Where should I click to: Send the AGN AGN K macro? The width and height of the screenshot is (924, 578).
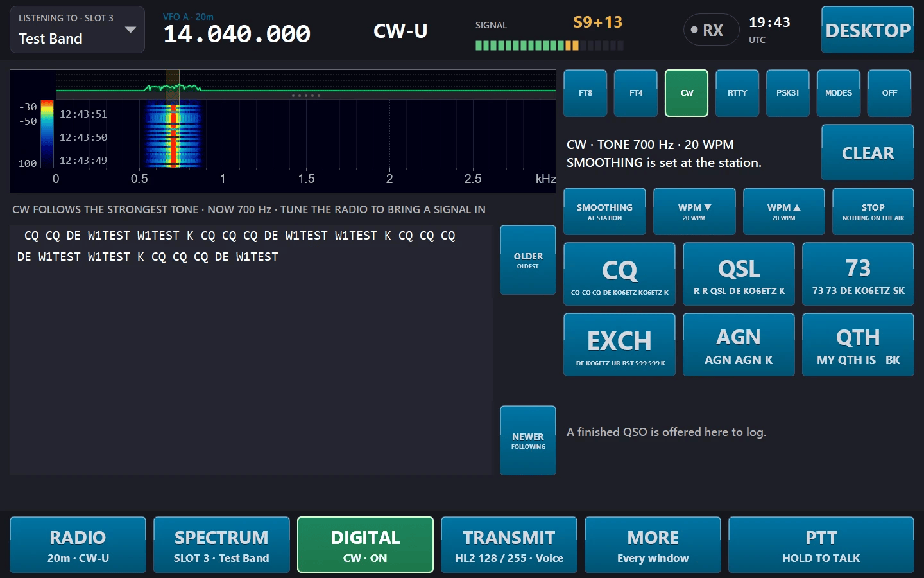(x=739, y=345)
